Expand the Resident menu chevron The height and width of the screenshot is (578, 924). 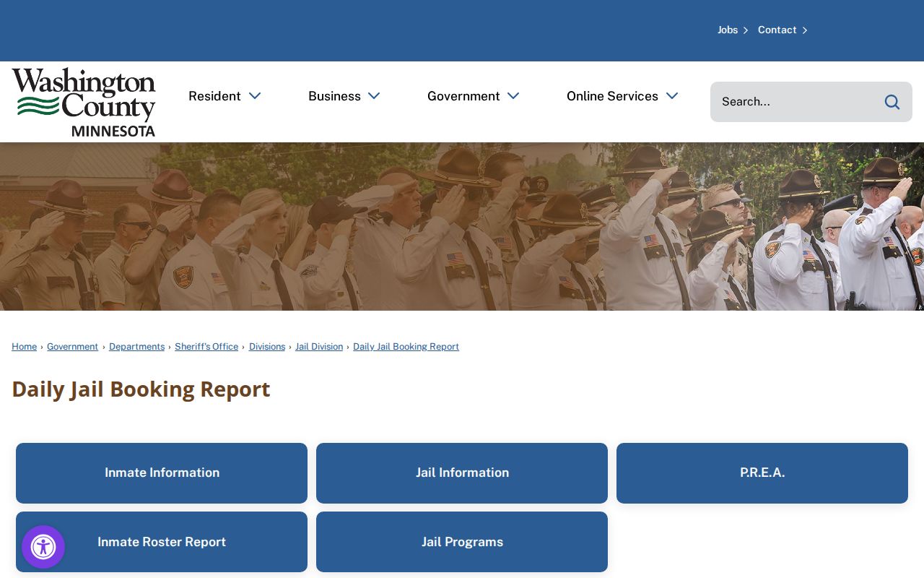pos(255,96)
